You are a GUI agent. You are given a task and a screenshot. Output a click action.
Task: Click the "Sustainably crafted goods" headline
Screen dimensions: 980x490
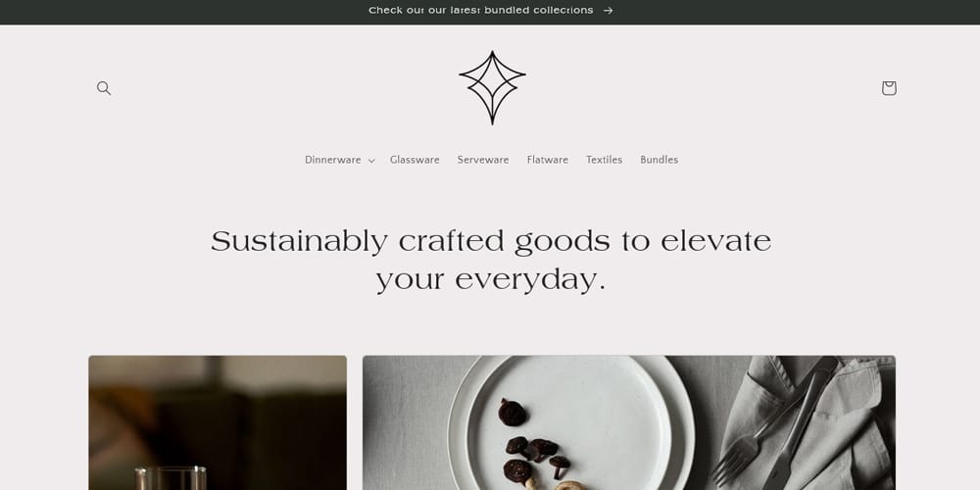(x=491, y=260)
